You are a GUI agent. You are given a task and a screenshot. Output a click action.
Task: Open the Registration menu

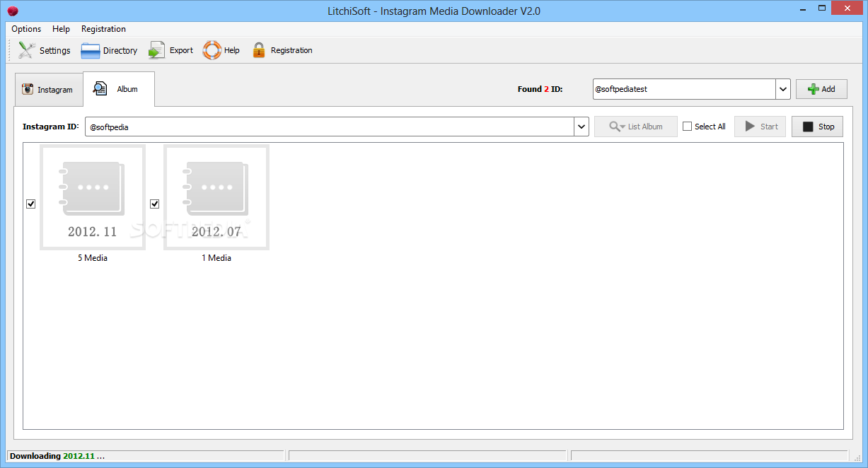[103, 29]
